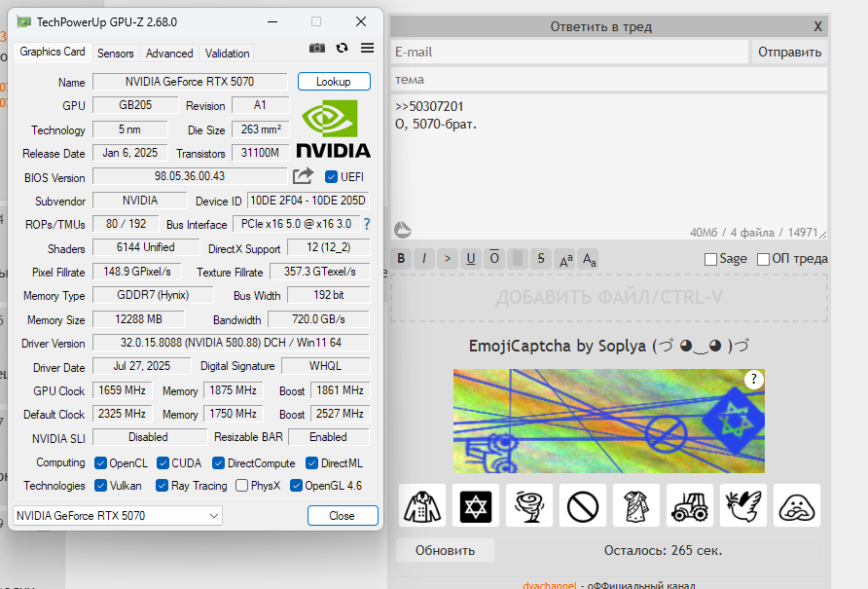The image size is (868, 589).
Task: Select the coat emoji captcha option
Action: (x=421, y=505)
